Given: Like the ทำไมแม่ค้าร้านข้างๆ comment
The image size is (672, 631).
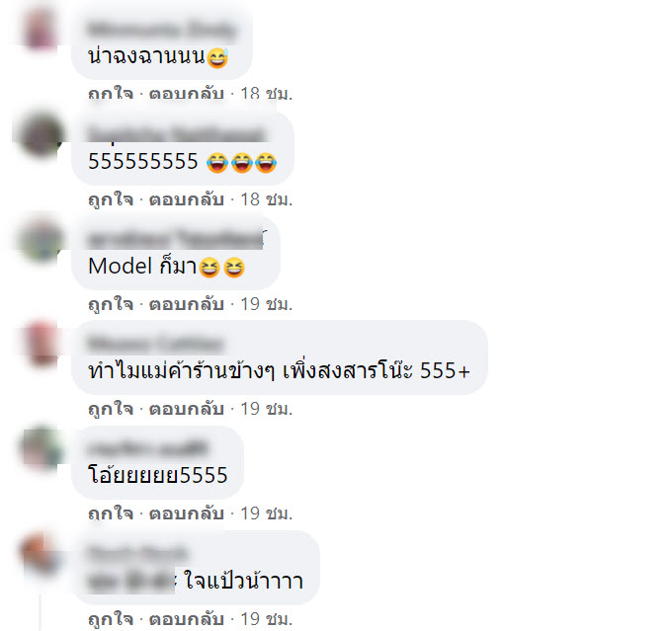Looking at the screenshot, I should 111,409.
